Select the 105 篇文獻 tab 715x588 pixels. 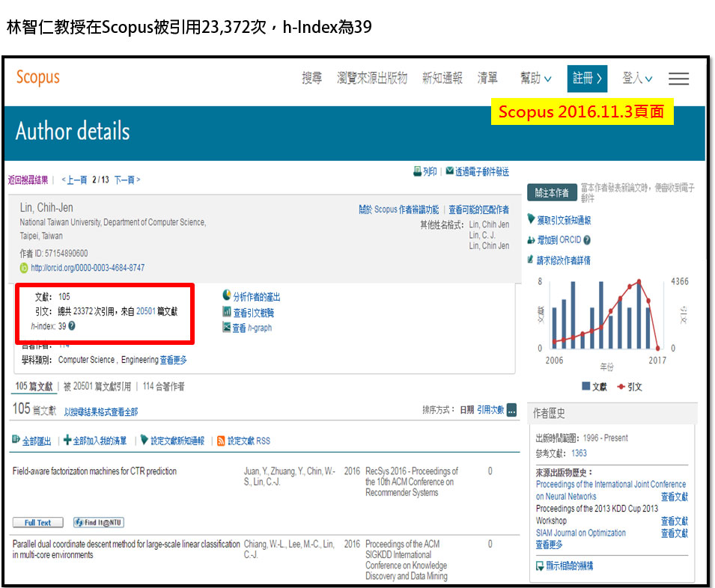pos(34,387)
